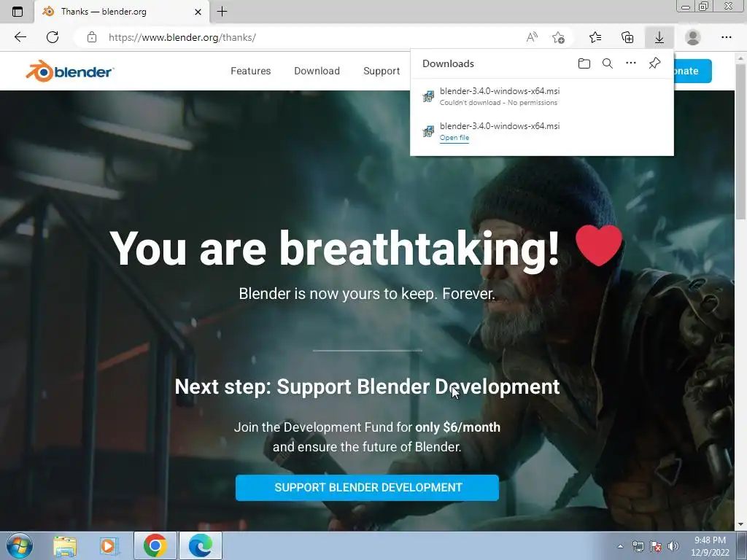The image size is (747, 560).
Task: Close the Thanks — blender.org tab
Action: coord(198,12)
